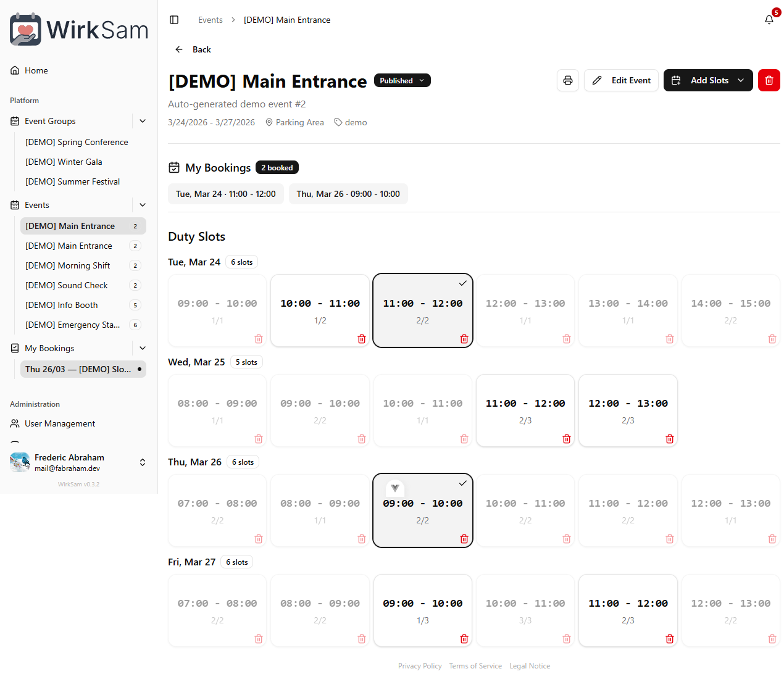
Task: Delete Tue Mar 24 10:00 - 11:00 slot
Action: point(362,339)
